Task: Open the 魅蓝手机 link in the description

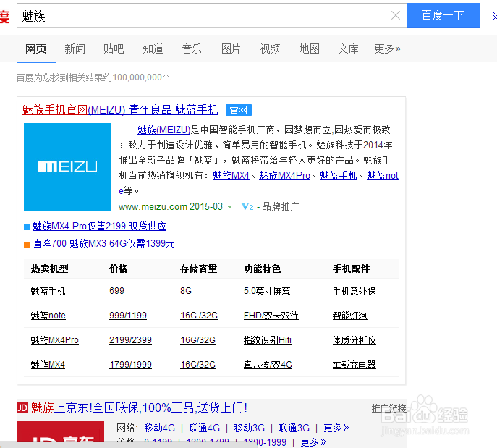Action: 338,175
